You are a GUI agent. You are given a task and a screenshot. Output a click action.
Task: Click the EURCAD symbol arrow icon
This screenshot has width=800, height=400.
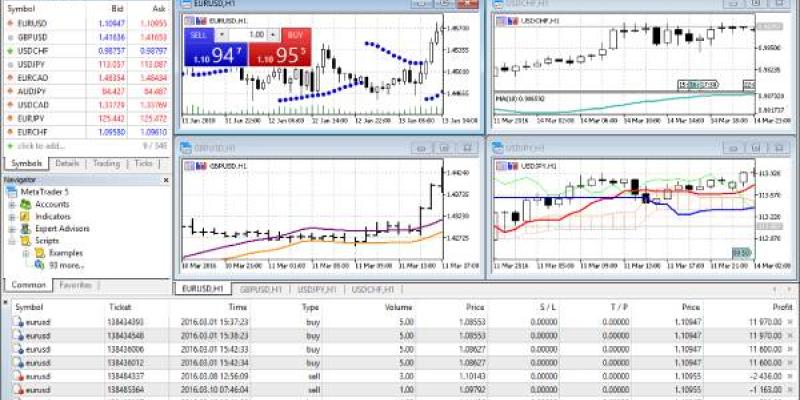point(10,78)
